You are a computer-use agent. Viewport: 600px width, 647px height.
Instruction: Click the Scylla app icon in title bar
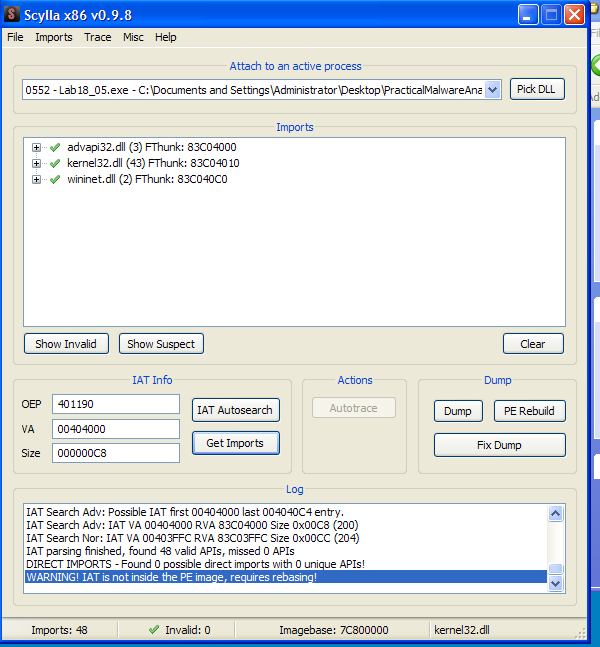pos(11,15)
